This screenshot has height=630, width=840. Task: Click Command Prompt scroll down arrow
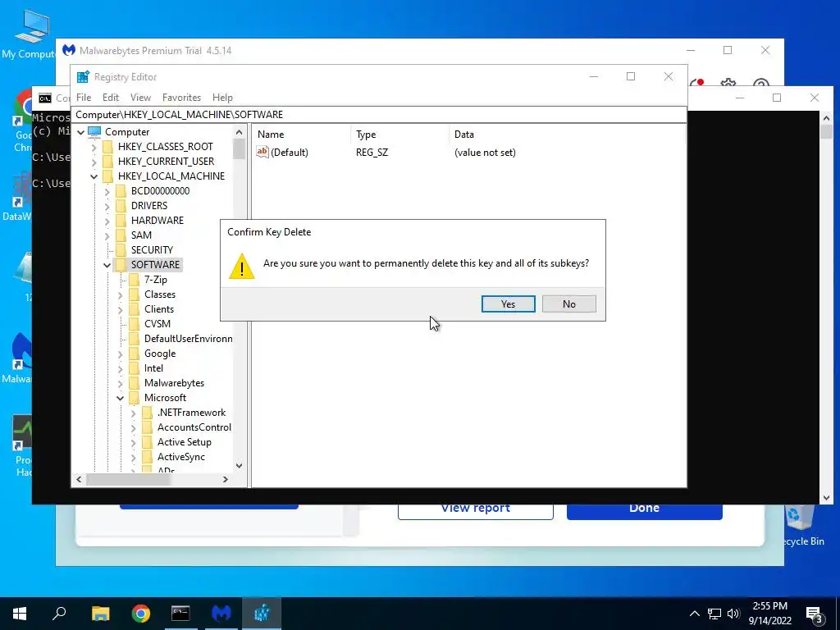(x=826, y=498)
